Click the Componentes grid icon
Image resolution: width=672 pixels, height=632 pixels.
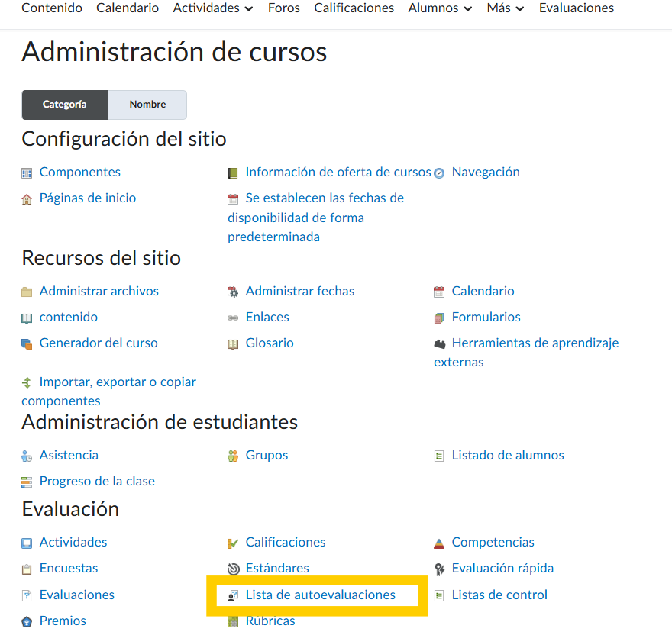[x=27, y=173]
